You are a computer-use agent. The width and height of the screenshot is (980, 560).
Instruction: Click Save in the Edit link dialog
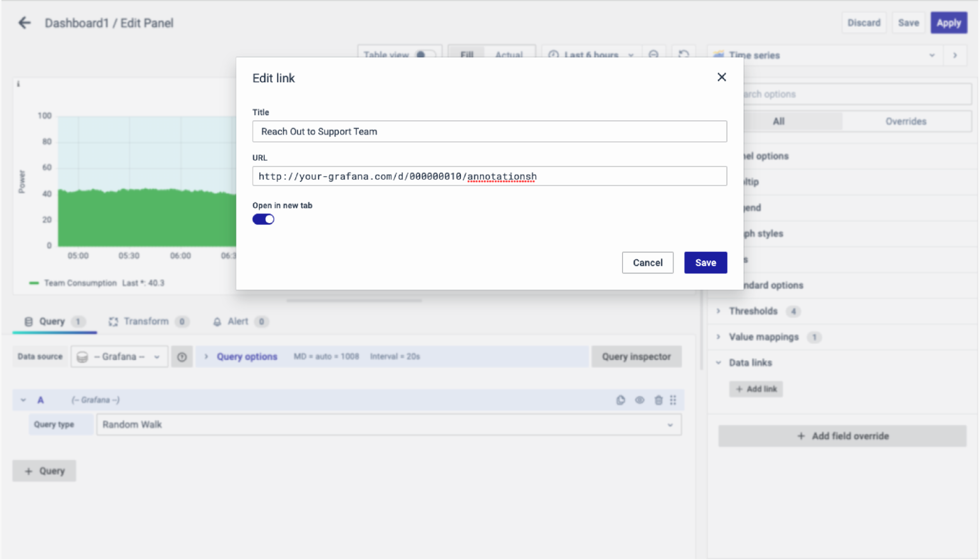[x=705, y=263]
